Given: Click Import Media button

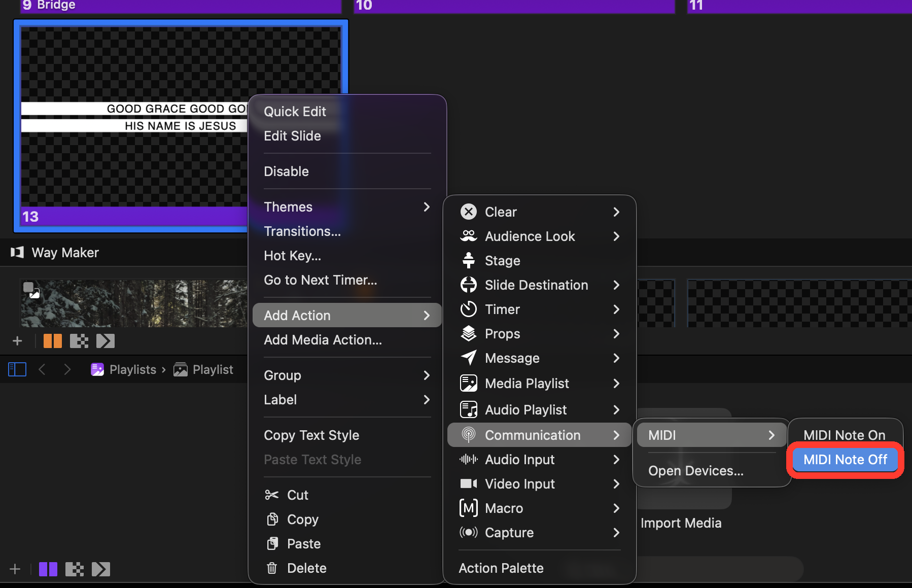Looking at the screenshot, I should (681, 523).
